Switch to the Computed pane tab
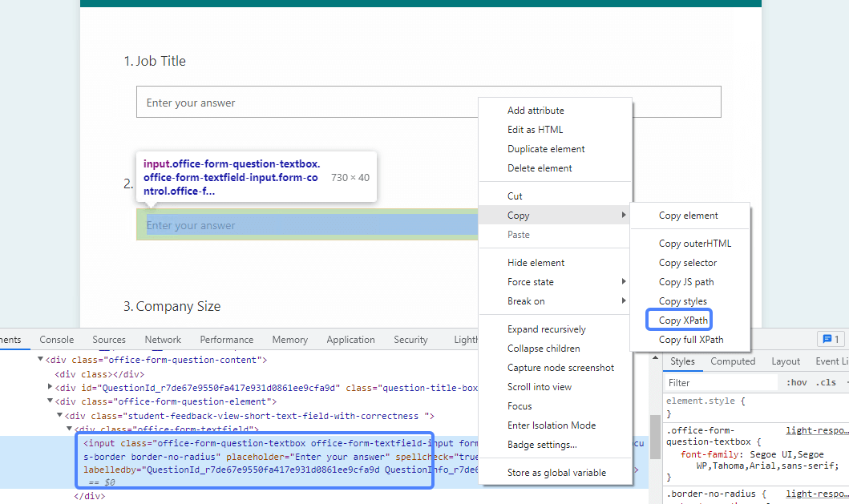Image resolution: width=849 pixels, height=504 pixels. [733, 361]
